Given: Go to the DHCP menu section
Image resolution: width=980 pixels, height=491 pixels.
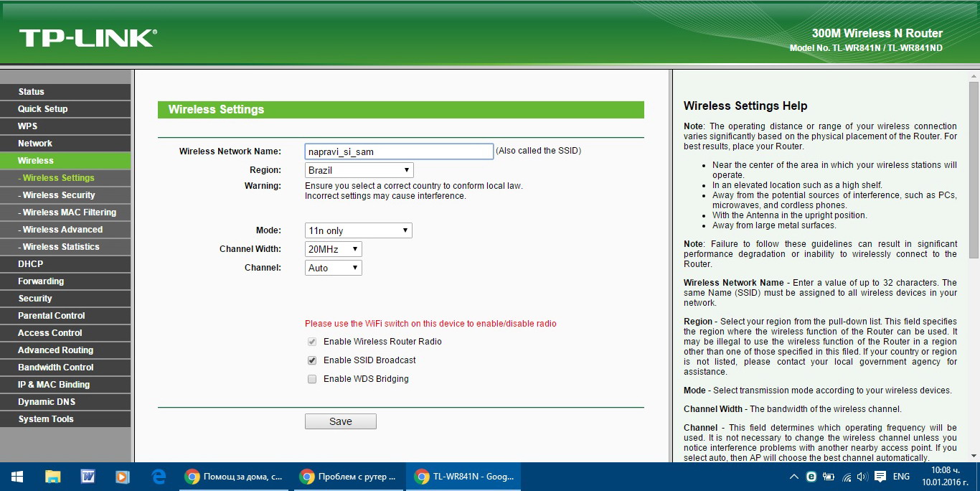Looking at the screenshot, I should [x=31, y=264].
